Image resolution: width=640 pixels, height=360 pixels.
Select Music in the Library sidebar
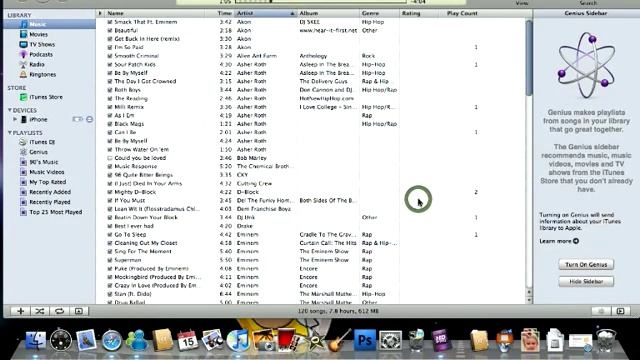(x=38, y=24)
